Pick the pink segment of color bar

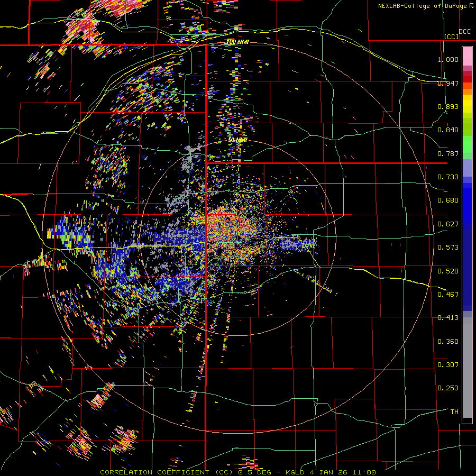click(467, 57)
